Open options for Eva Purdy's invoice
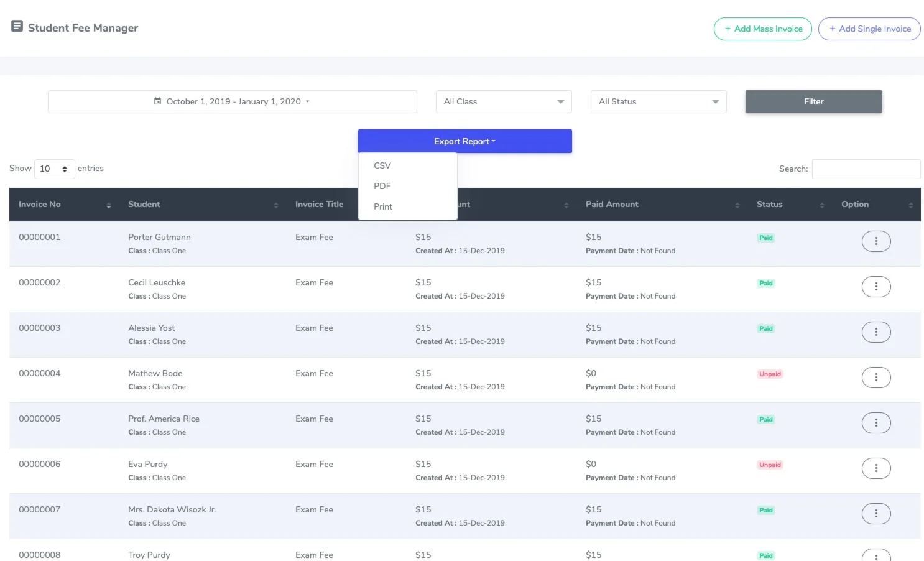 pyautogui.click(x=875, y=468)
